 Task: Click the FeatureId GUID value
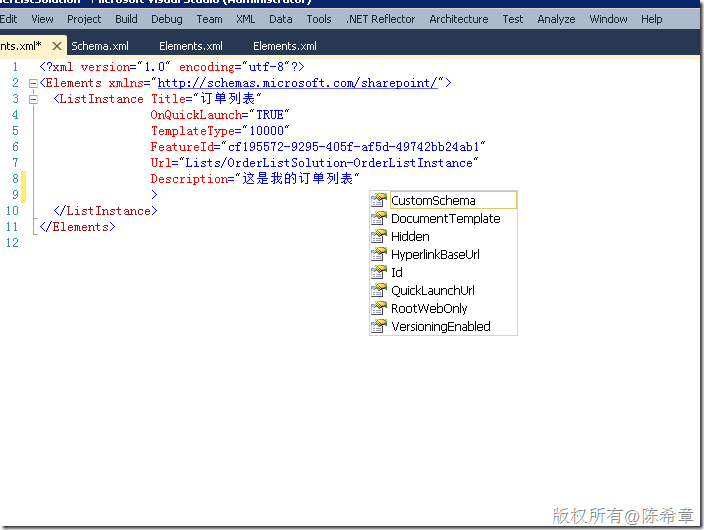353,147
